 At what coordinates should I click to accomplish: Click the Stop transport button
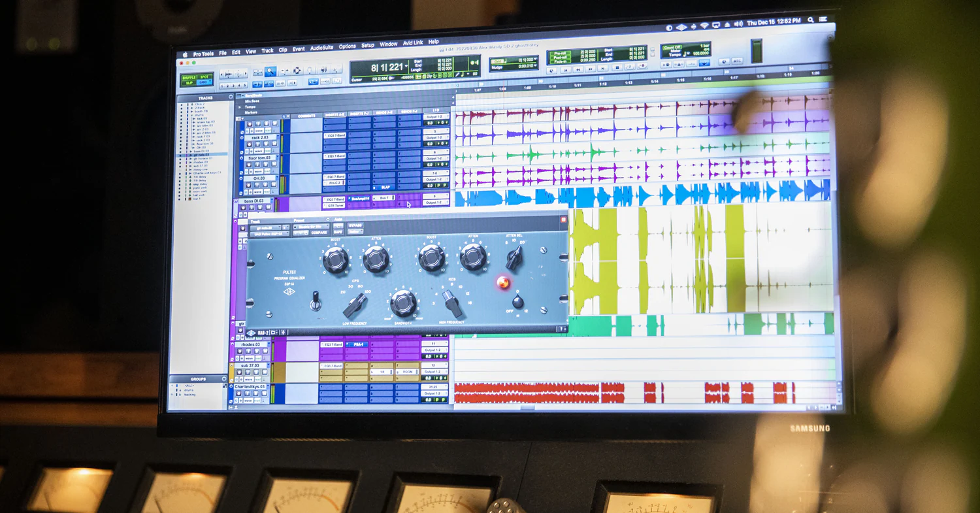pos(617,68)
